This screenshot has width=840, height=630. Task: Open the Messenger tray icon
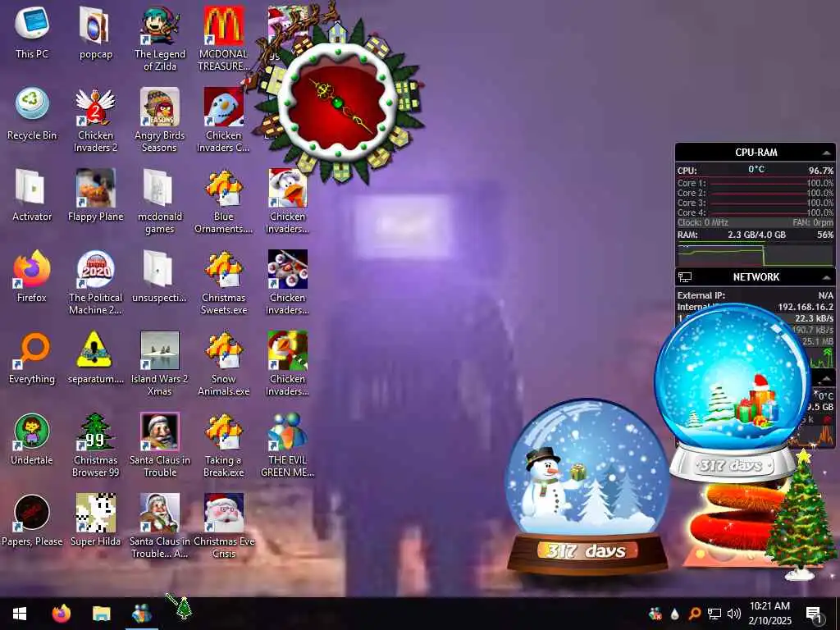655,614
